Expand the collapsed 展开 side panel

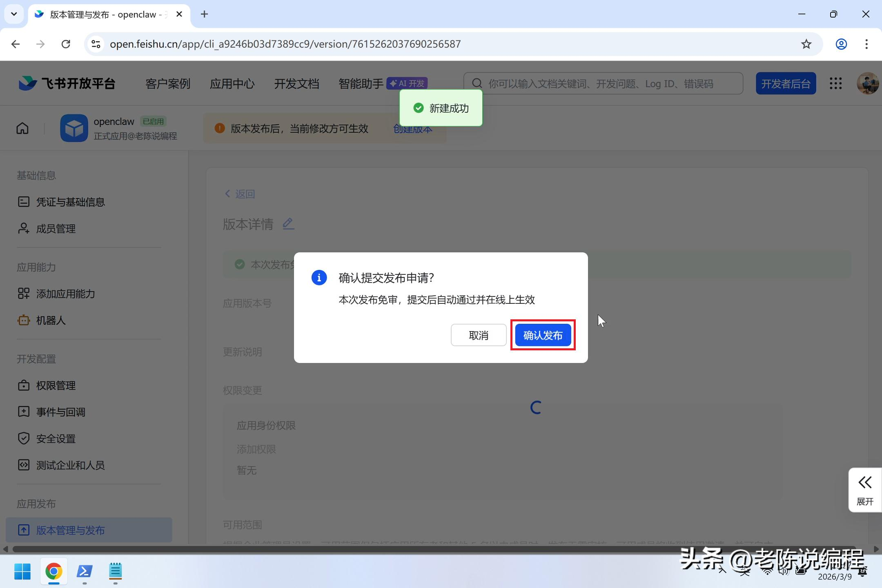click(x=864, y=490)
